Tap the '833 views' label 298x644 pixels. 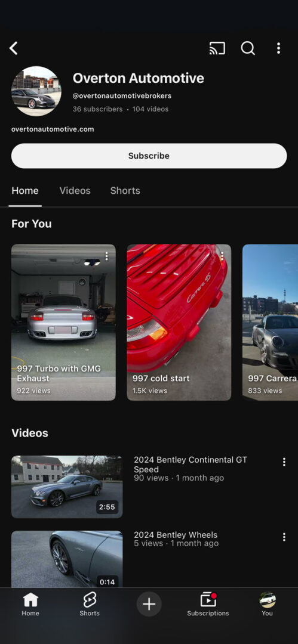point(265,391)
